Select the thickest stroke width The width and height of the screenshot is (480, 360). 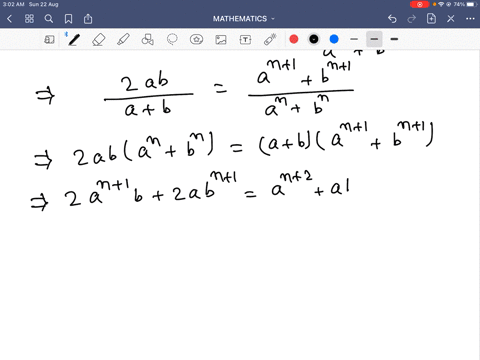394,39
